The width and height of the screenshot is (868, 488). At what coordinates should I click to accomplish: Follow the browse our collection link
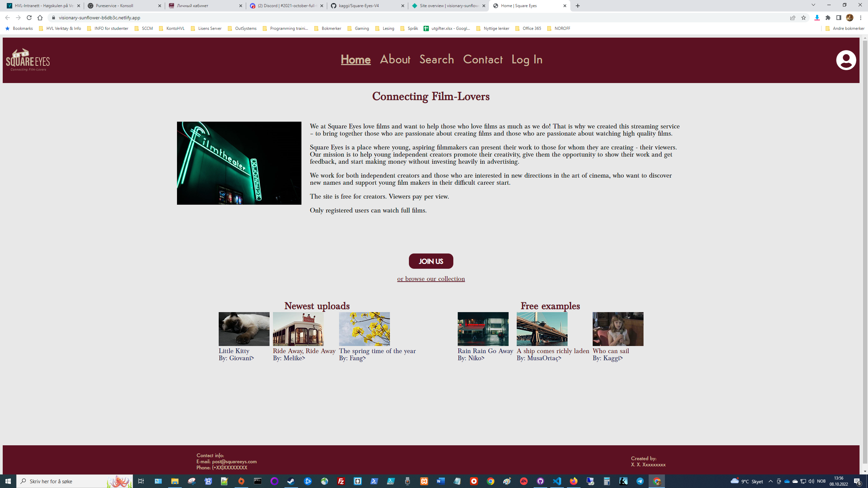point(431,279)
